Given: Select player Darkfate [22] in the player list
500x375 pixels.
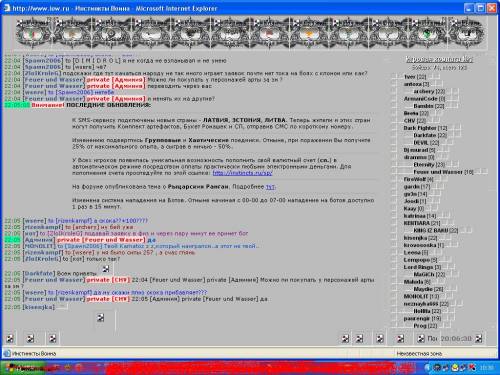Looking at the screenshot, I should (x=430, y=135).
